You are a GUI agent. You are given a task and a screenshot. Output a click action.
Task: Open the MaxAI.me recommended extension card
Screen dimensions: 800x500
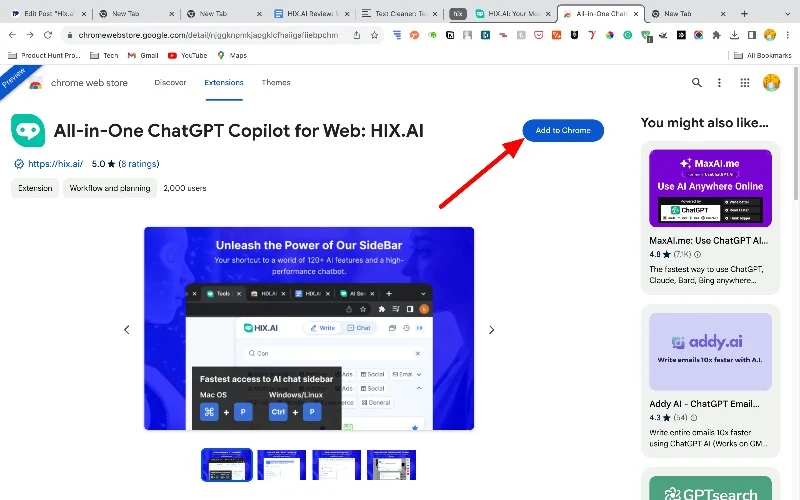coord(710,218)
